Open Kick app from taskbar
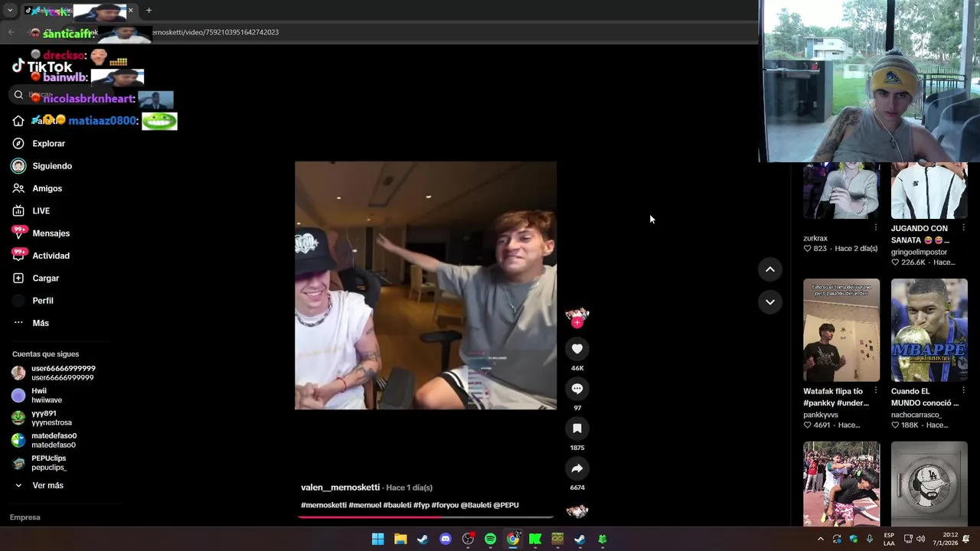The image size is (980, 551). [x=535, y=540]
